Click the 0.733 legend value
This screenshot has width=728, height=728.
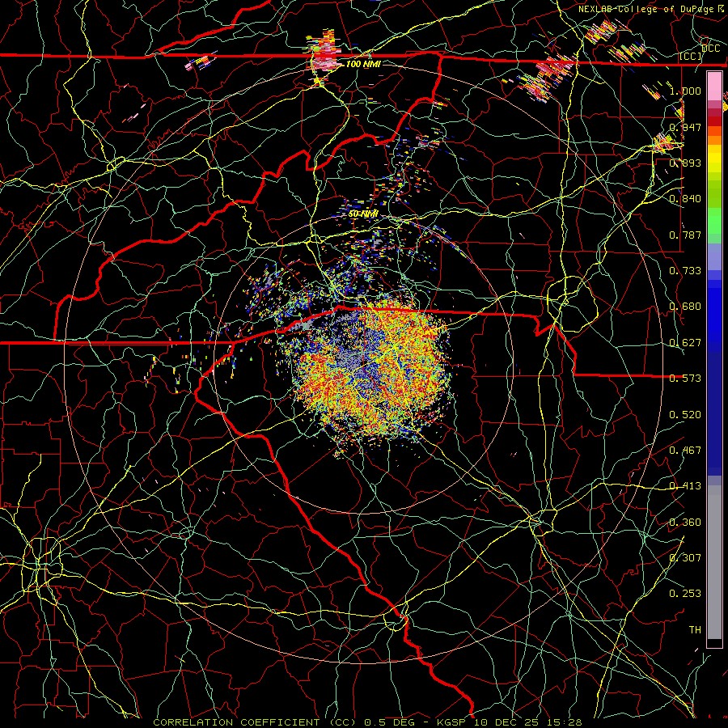pyautogui.click(x=685, y=271)
